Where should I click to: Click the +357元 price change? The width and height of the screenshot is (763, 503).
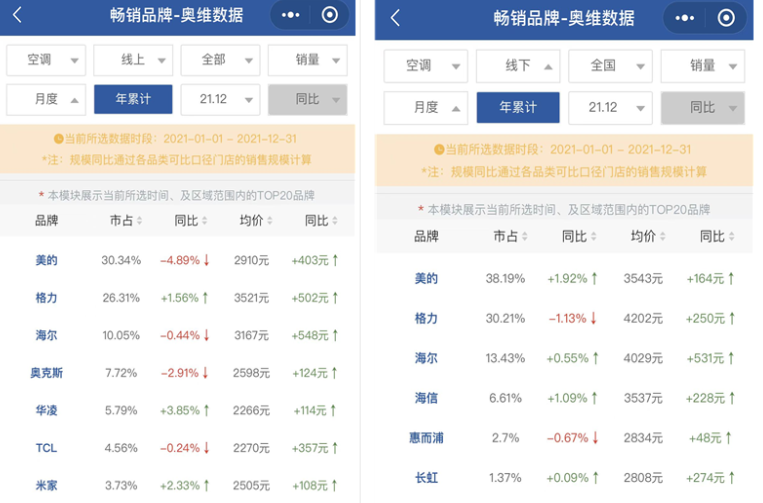[x=310, y=448]
